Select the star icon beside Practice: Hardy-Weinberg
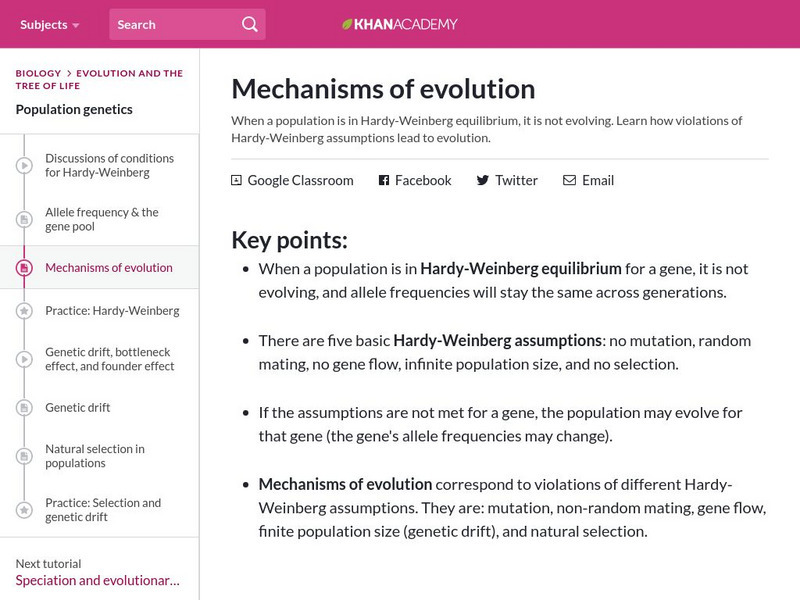Screen dimensions: 800x600 pos(22,310)
